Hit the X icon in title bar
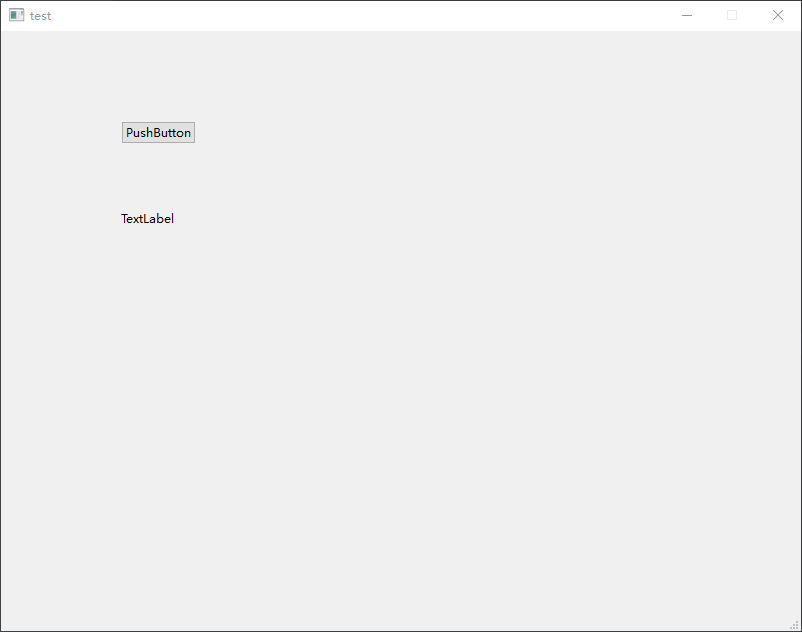 point(777,15)
